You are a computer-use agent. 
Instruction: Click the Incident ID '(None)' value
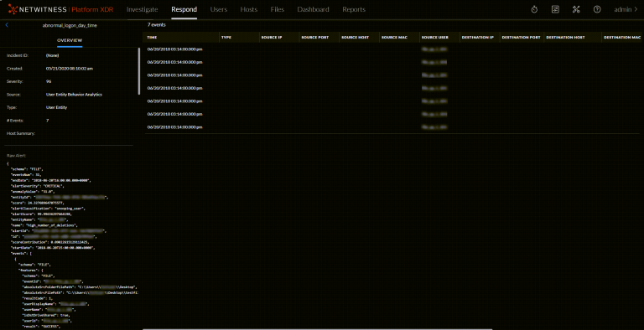(x=53, y=55)
